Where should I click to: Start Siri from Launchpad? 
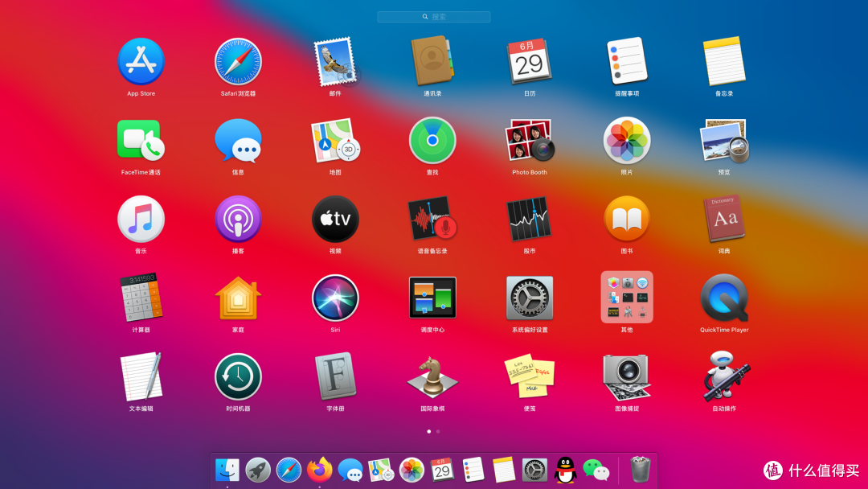[335, 298]
